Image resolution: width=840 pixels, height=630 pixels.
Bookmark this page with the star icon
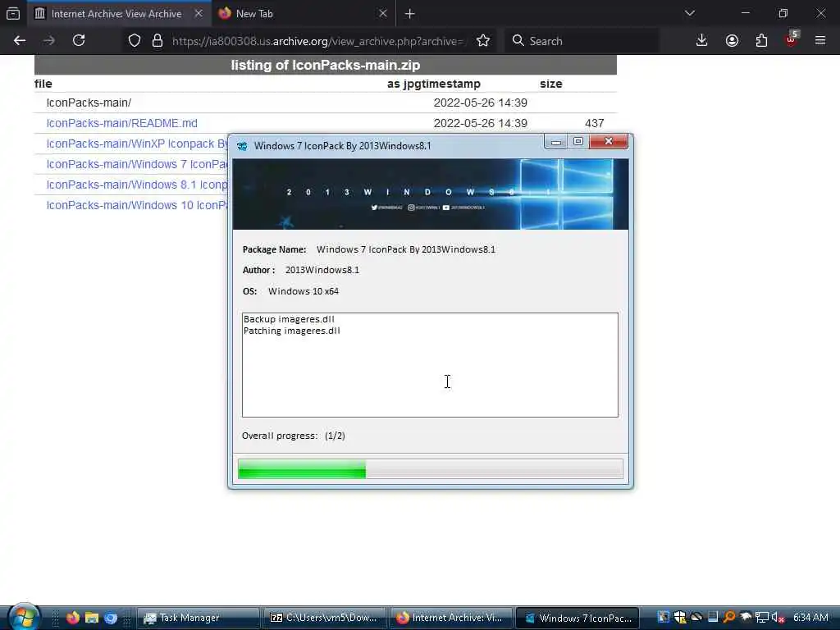click(x=482, y=41)
